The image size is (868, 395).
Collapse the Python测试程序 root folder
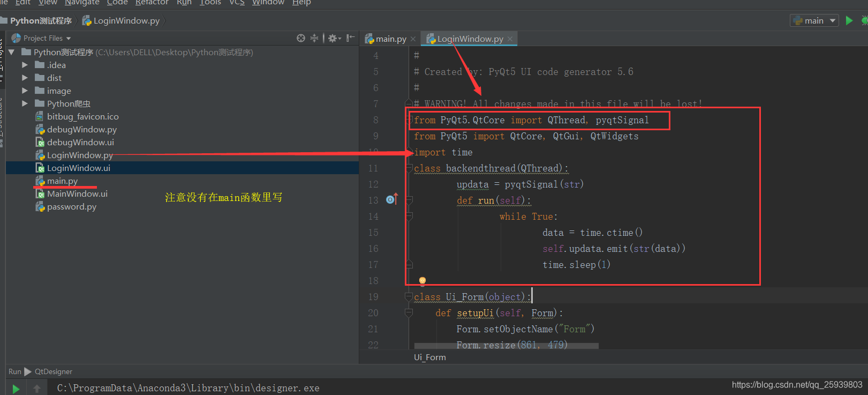(x=11, y=52)
